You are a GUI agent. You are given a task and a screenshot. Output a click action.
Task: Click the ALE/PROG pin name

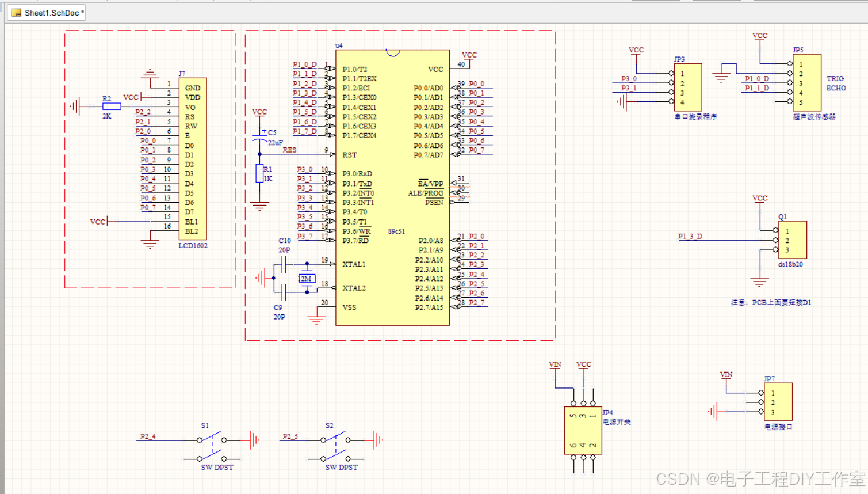click(426, 193)
